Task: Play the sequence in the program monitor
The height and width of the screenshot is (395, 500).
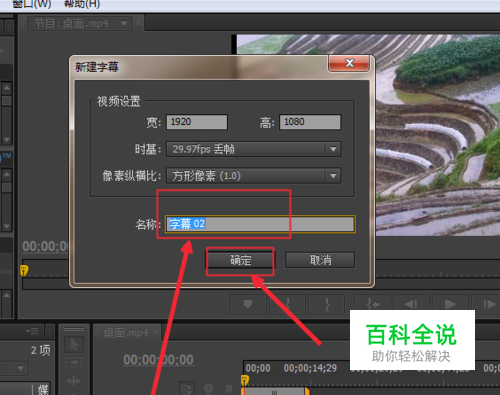Action: coord(450,304)
